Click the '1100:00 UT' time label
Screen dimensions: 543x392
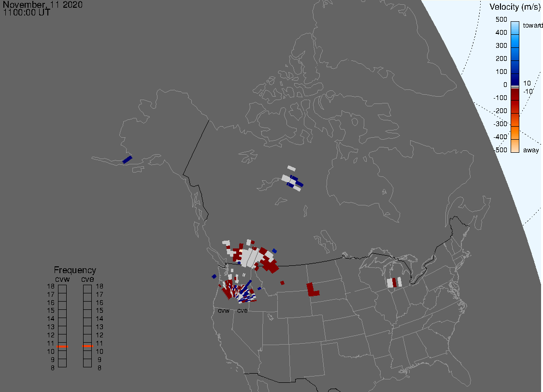pyautogui.click(x=27, y=13)
